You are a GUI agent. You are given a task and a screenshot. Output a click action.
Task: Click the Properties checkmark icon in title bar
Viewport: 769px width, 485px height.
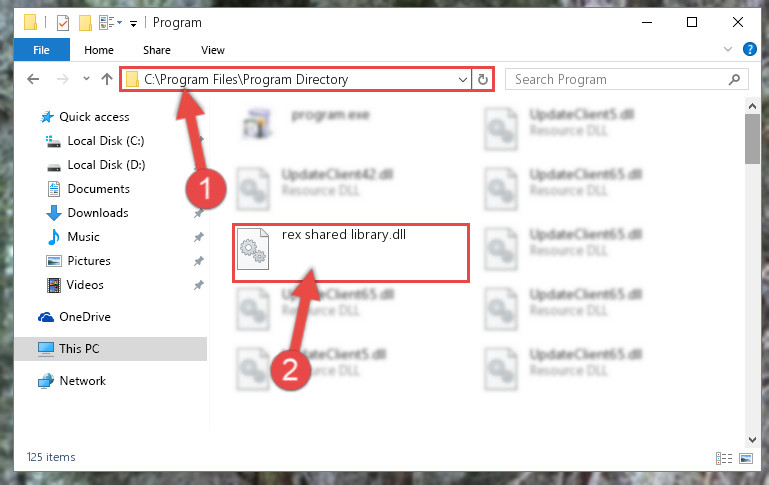[63, 23]
